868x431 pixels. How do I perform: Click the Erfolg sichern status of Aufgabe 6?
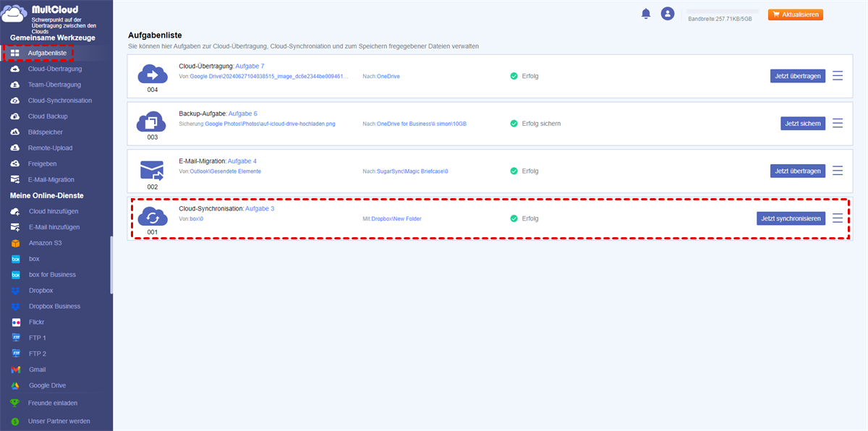[x=535, y=124]
